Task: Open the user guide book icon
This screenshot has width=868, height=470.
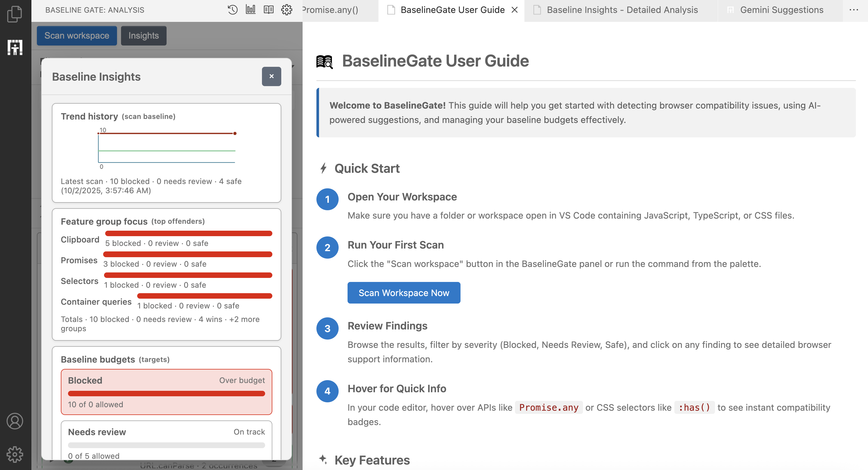Action: pyautogui.click(x=268, y=10)
